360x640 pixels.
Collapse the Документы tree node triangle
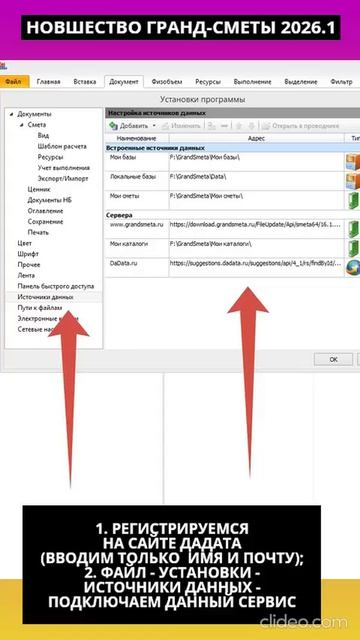[x=12, y=114]
